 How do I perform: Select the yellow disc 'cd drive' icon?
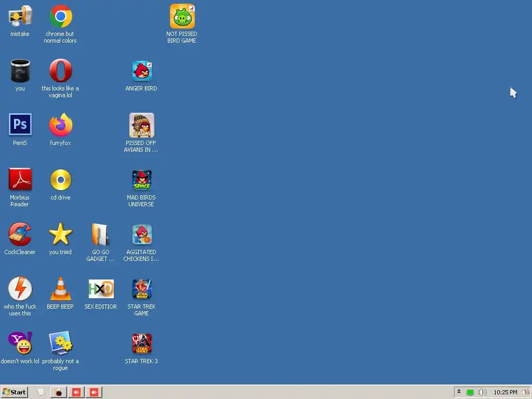(x=61, y=180)
